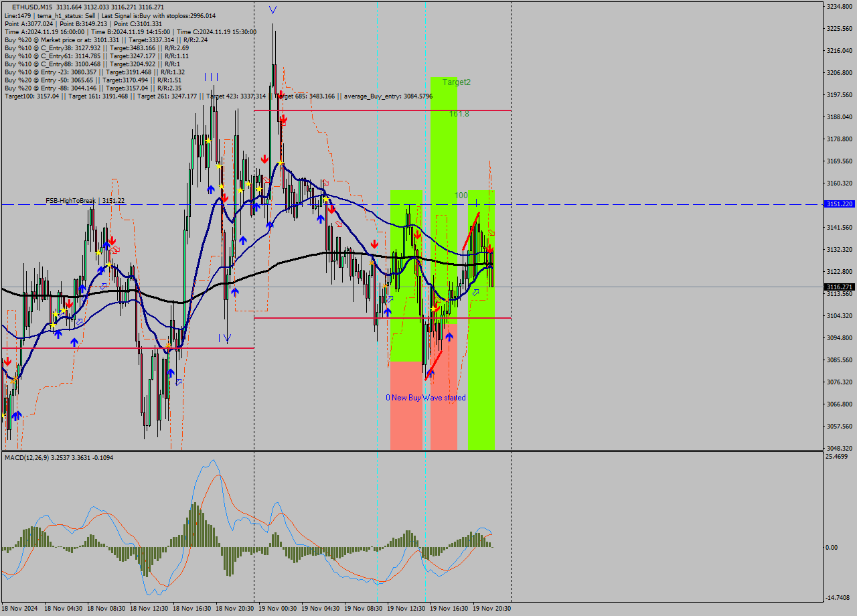This screenshot has width=857, height=616.
Task: Click 3141.560 on the price scale
Action: coord(840,227)
